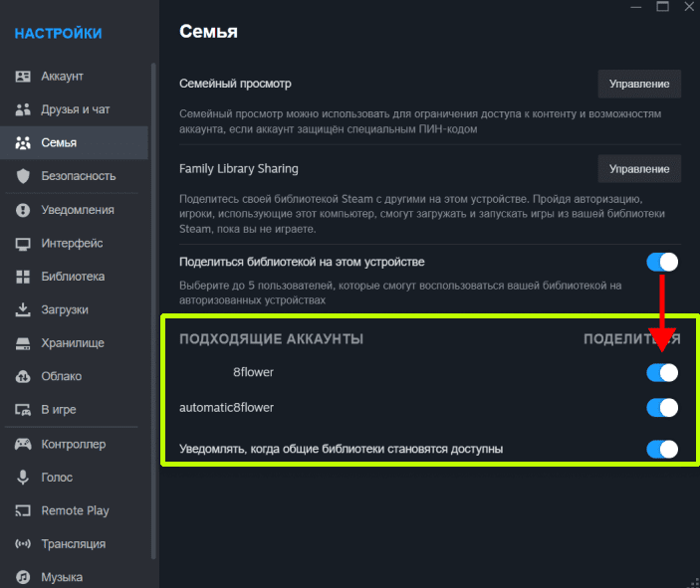Click the Family Library Sharing label
This screenshot has height=588, width=700.
click(239, 168)
